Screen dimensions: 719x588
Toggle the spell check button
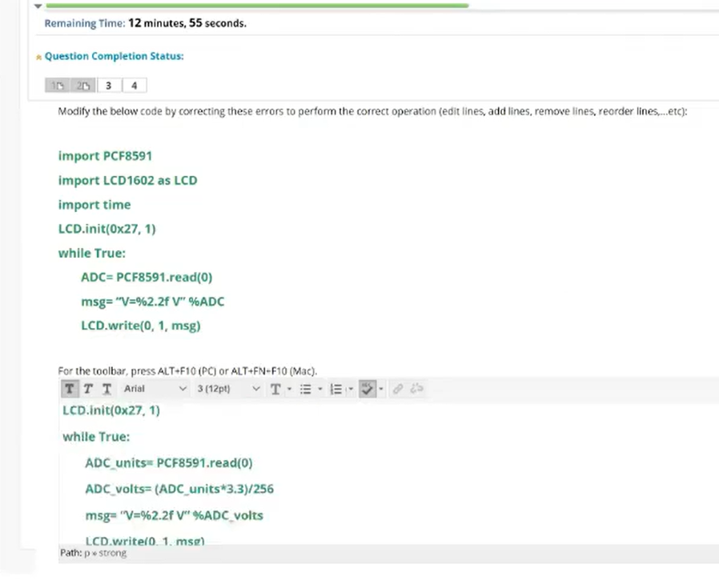(368, 389)
